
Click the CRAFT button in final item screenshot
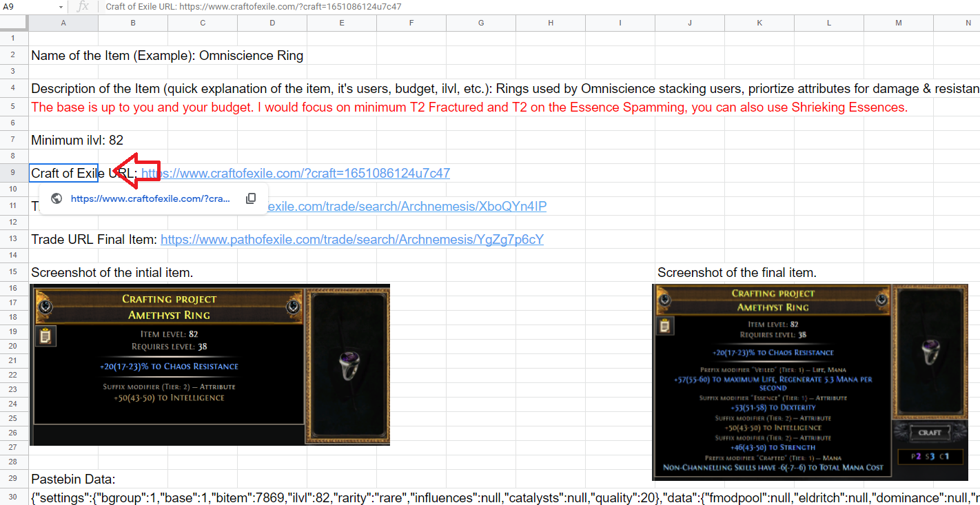click(930, 433)
